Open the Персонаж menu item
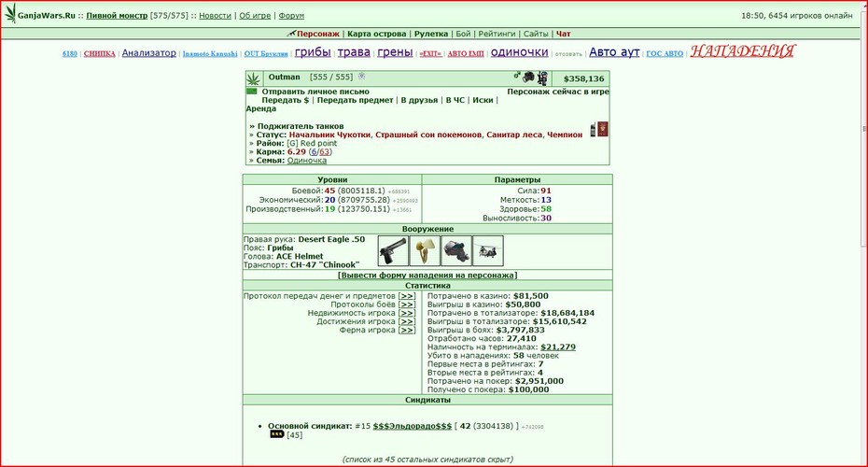868x467 pixels. pyautogui.click(x=317, y=34)
